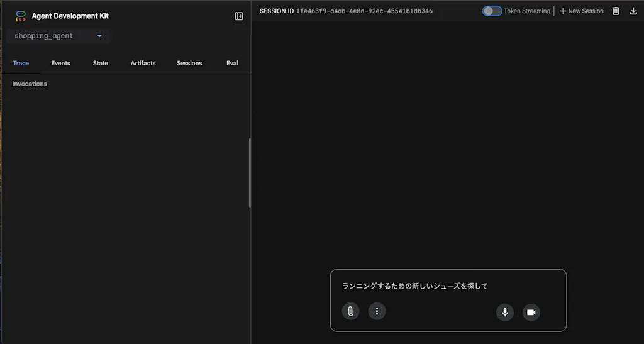This screenshot has width=644, height=344.
Task: Click the Invocations heading
Action: tap(30, 84)
